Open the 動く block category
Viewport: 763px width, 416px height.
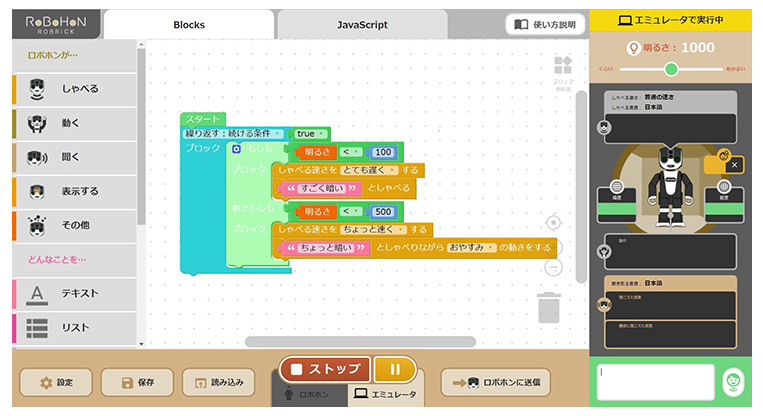[x=74, y=123]
